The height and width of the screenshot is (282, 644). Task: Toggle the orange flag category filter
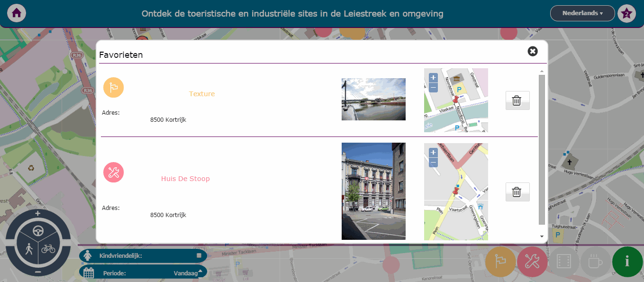(x=500, y=262)
